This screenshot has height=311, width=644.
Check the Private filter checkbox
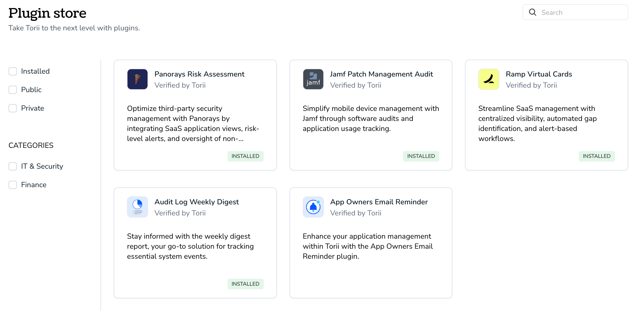tap(13, 108)
